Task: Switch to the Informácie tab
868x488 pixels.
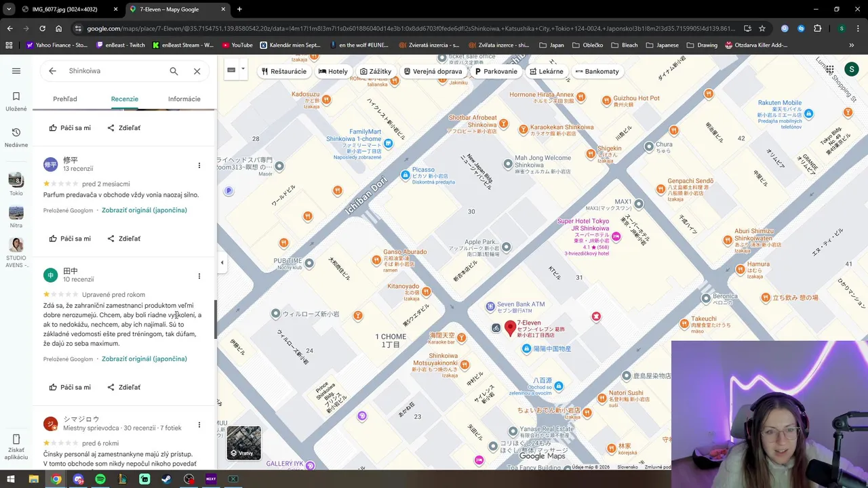Action: click(x=184, y=99)
